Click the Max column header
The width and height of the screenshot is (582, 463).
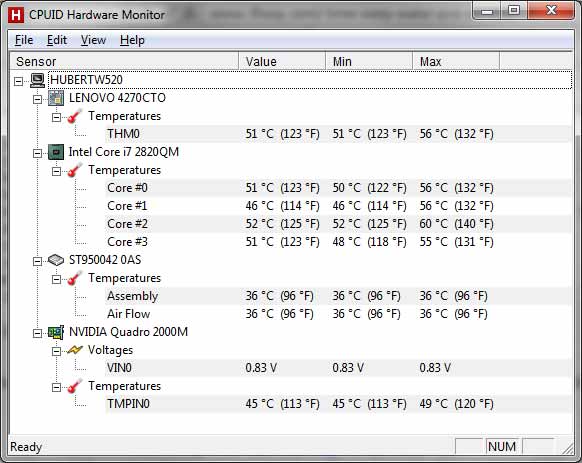(x=456, y=61)
